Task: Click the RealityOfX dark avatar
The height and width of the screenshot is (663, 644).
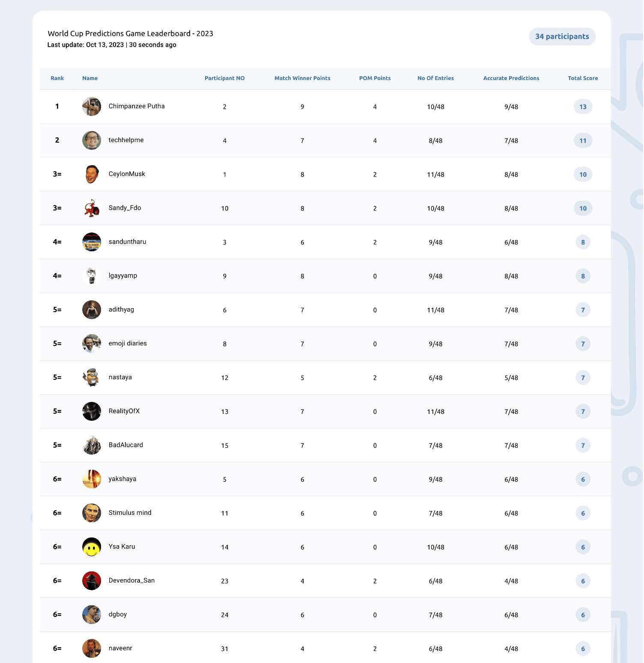Action: tap(92, 411)
